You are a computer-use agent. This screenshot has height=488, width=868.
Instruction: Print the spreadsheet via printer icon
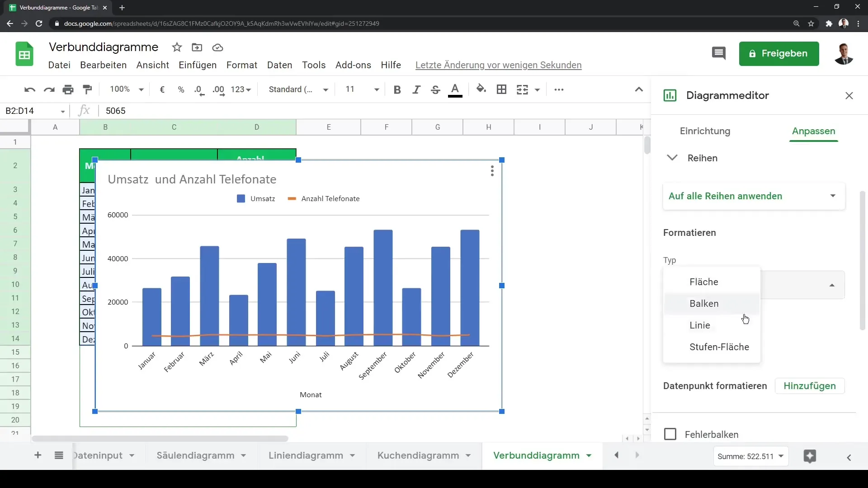coord(68,90)
